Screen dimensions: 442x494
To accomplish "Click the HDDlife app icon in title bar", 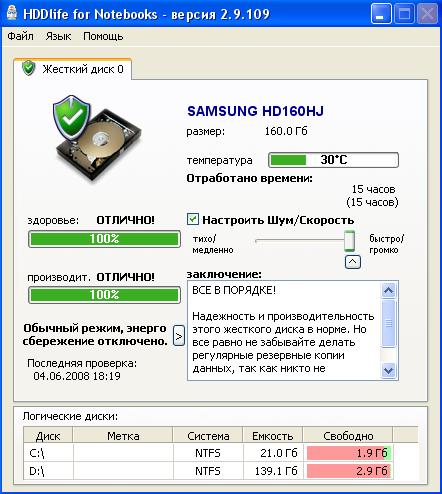I will 12,13.
